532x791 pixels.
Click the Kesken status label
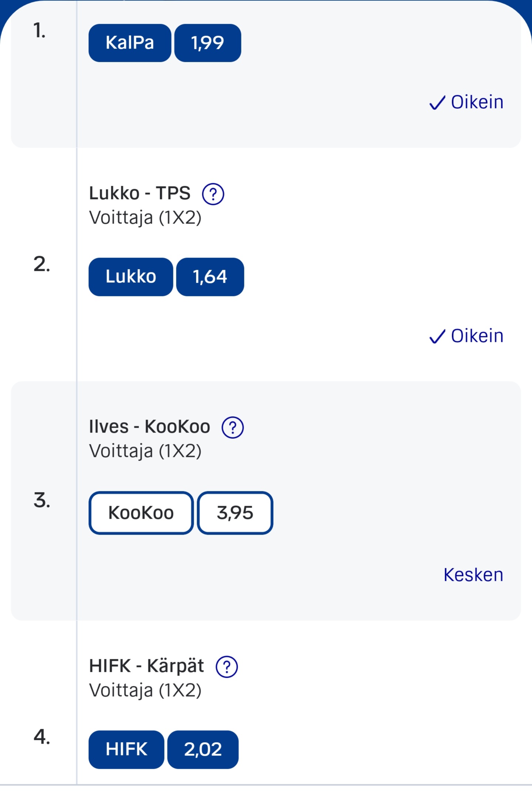point(473,575)
